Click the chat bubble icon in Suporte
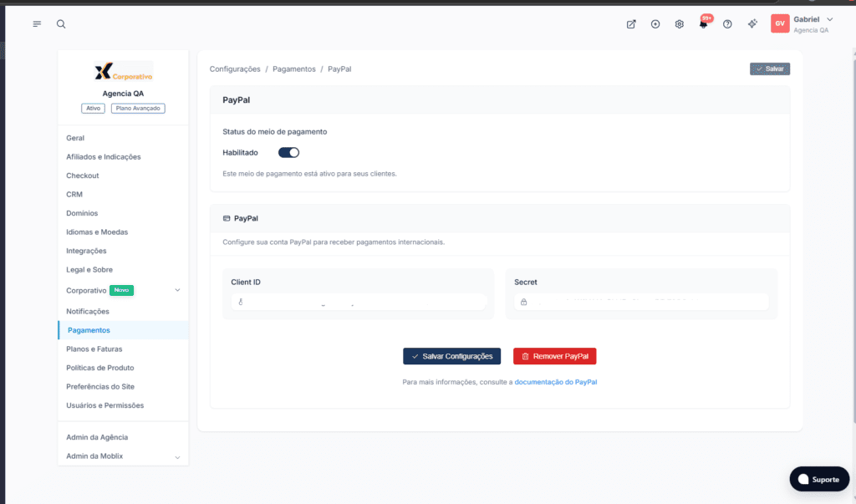The image size is (856, 504). click(803, 480)
